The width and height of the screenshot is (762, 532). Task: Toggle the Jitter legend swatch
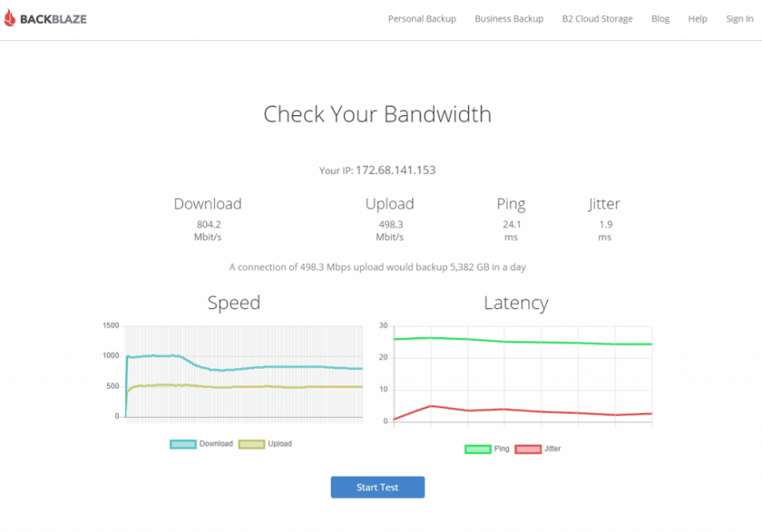(528, 450)
